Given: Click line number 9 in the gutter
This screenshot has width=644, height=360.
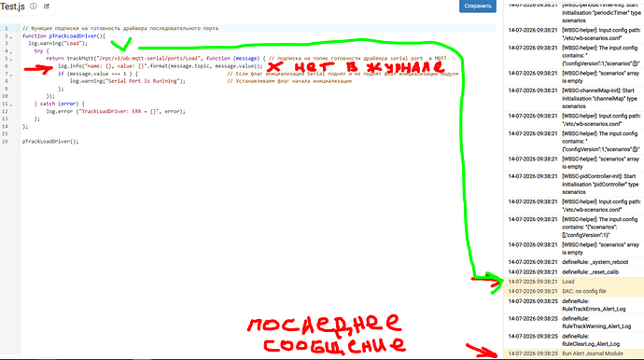Looking at the screenshot, I should (7, 89).
